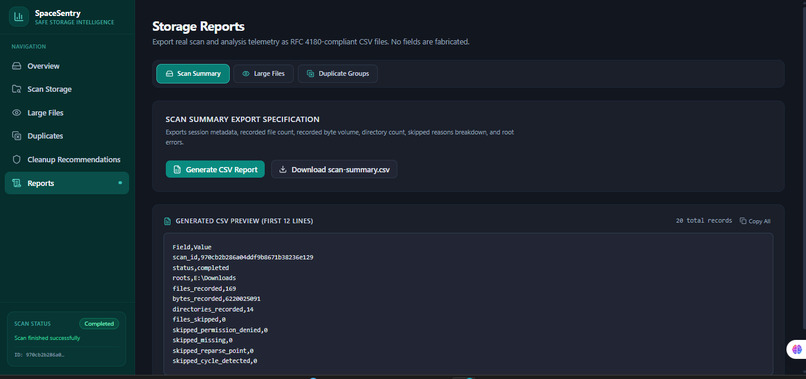806x379 pixels.
Task: Click the Scan Summary tab drive icon
Action: click(x=169, y=74)
